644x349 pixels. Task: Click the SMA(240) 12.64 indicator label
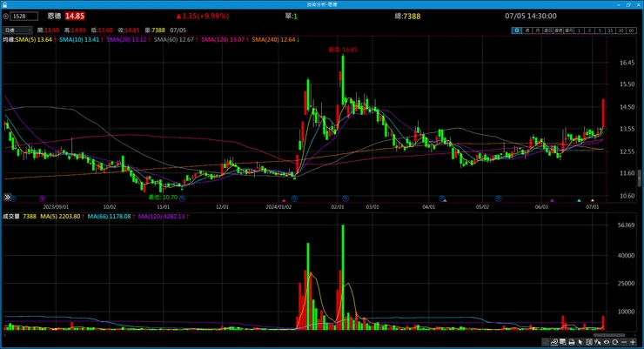click(275, 40)
